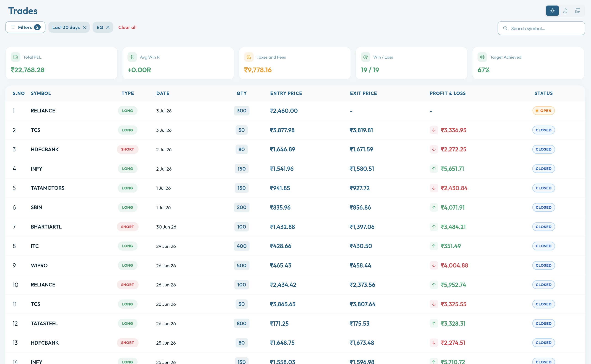This screenshot has width=591, height=364.
Task: Click the down arrow on ₹2,272.25 loss
Action: pyautogui.click(x=434, y=149)
